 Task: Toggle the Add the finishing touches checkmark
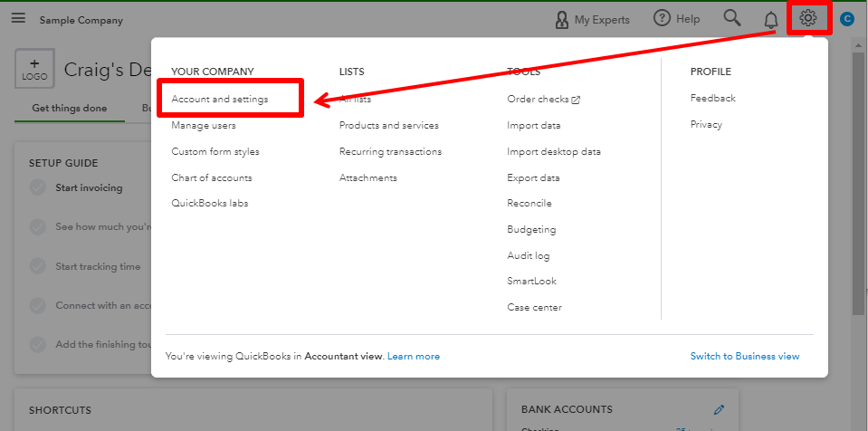[x=38, y=345]
